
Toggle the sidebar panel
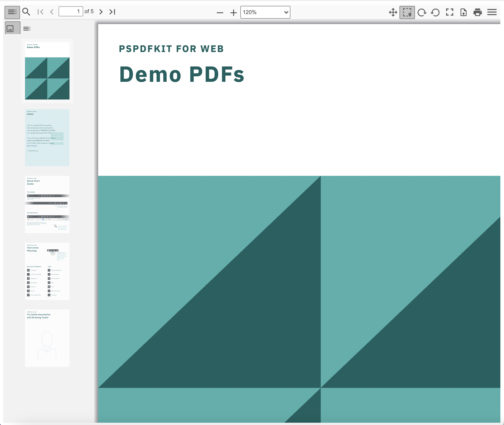[x=12, y=12]
